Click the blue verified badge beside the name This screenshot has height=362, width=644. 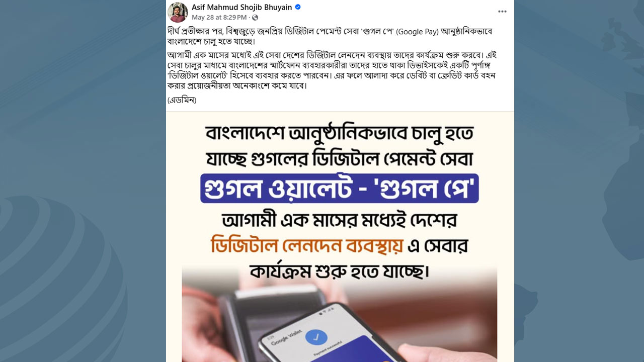298,7
